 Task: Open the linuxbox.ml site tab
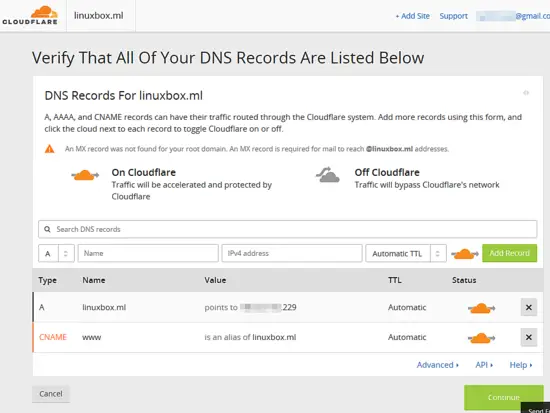99,16
